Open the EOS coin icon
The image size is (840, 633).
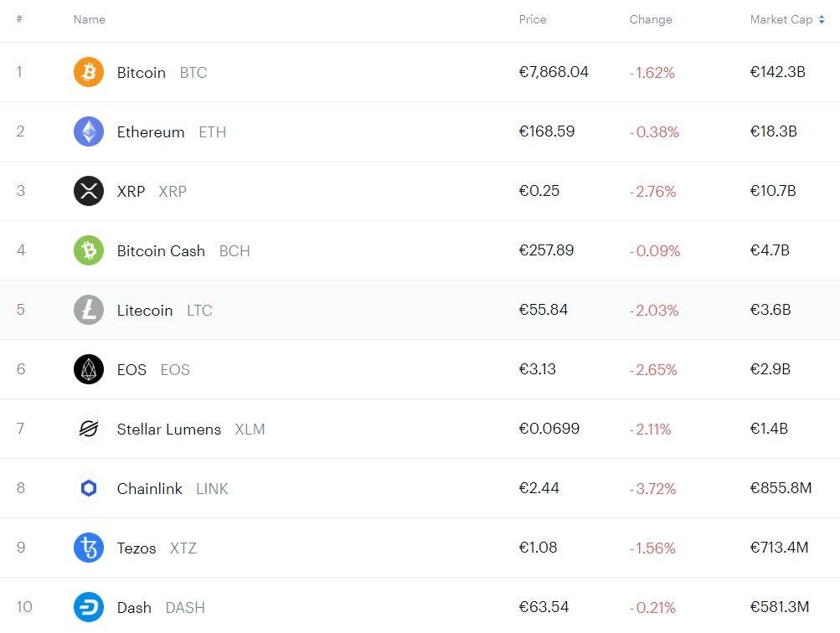tap(89, 369)
